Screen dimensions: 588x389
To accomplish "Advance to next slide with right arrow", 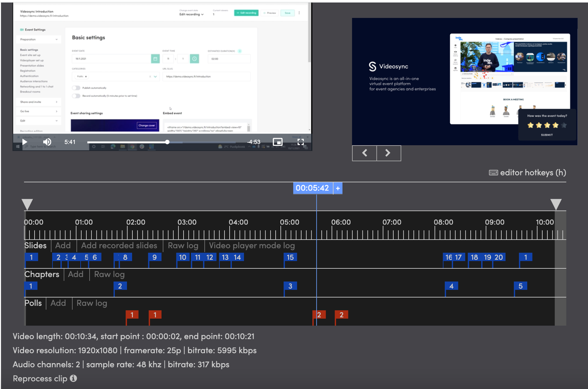I will click(389, 153).
